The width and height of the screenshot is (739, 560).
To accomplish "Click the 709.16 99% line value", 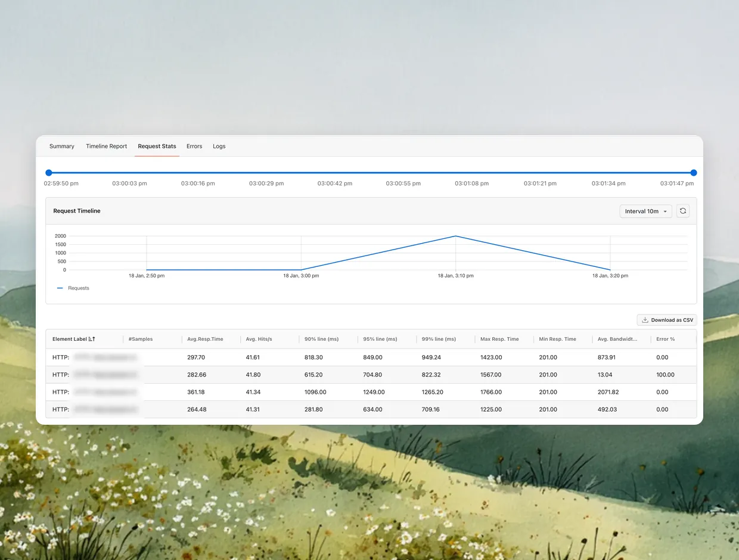I will click(431, 409).
